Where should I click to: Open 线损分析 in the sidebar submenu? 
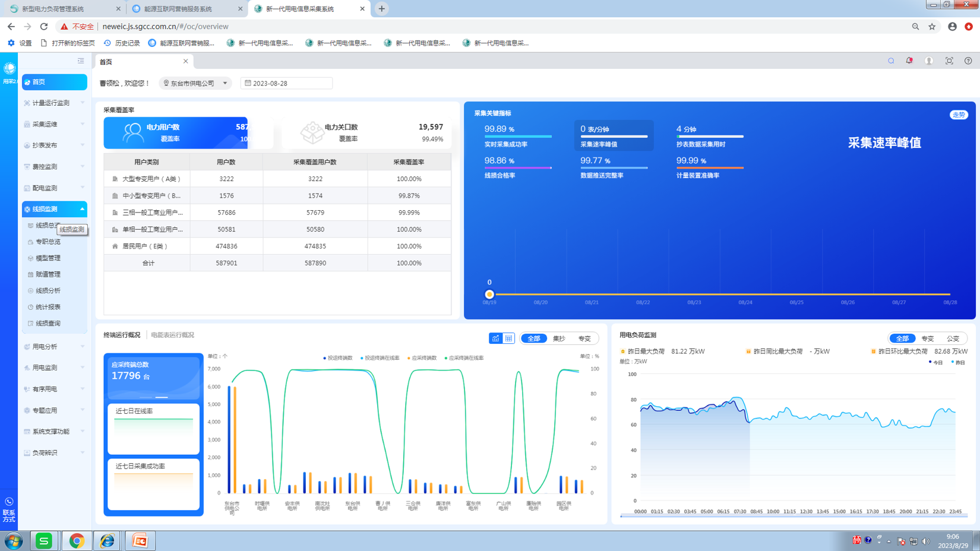tap(48, 291)
